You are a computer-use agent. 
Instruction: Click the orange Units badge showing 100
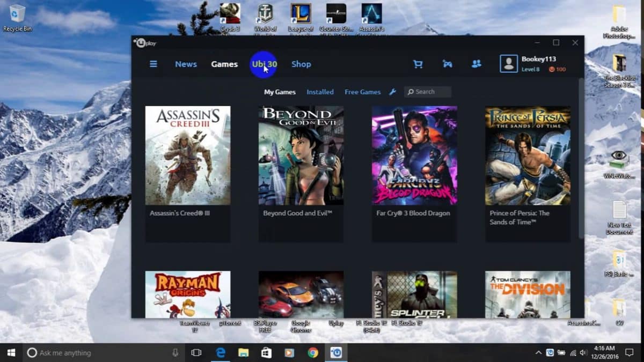click(557, 69)
